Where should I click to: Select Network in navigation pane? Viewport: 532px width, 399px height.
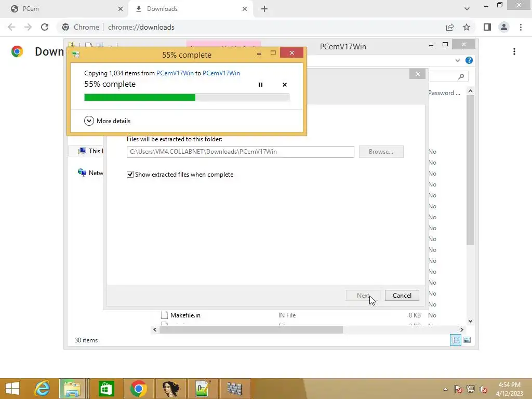[90, 172]
